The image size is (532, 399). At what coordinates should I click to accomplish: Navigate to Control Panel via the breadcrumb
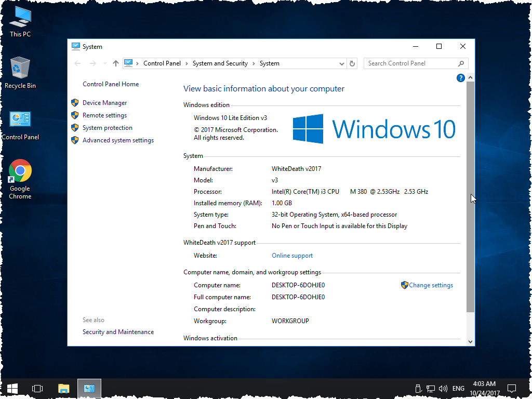tap(163, 63)
